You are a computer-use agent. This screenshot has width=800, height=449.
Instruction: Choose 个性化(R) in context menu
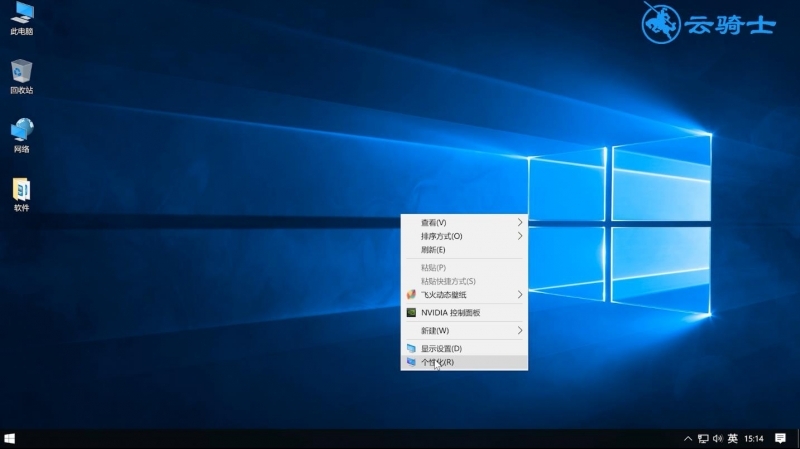[464, 362]
